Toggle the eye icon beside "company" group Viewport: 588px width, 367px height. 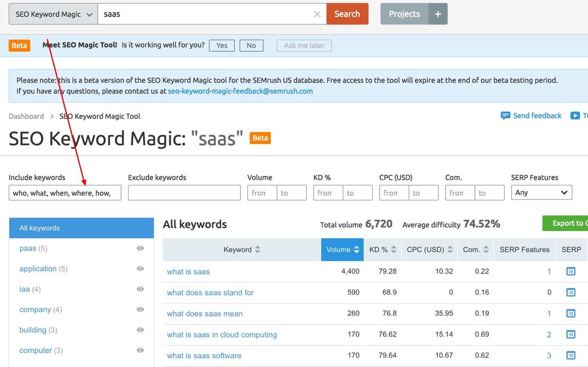pyautogui.click(x=140, y=310)
